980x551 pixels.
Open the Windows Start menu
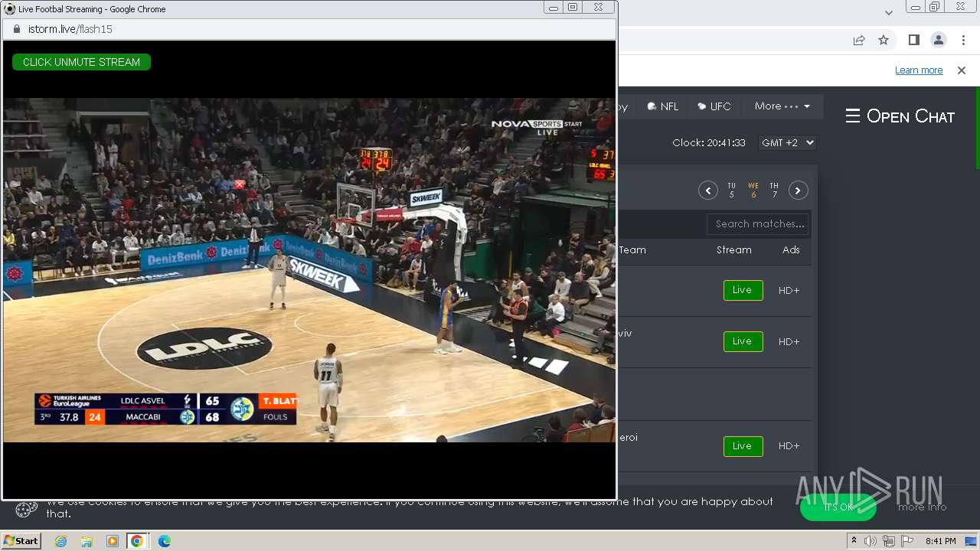click(21, 541)
